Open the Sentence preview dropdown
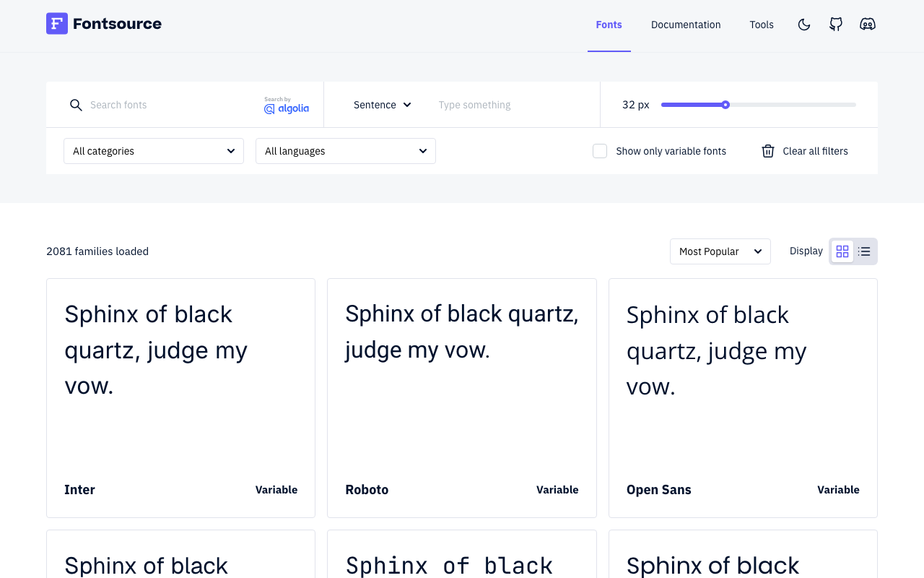The image size is (924, 578). (383, 105)
